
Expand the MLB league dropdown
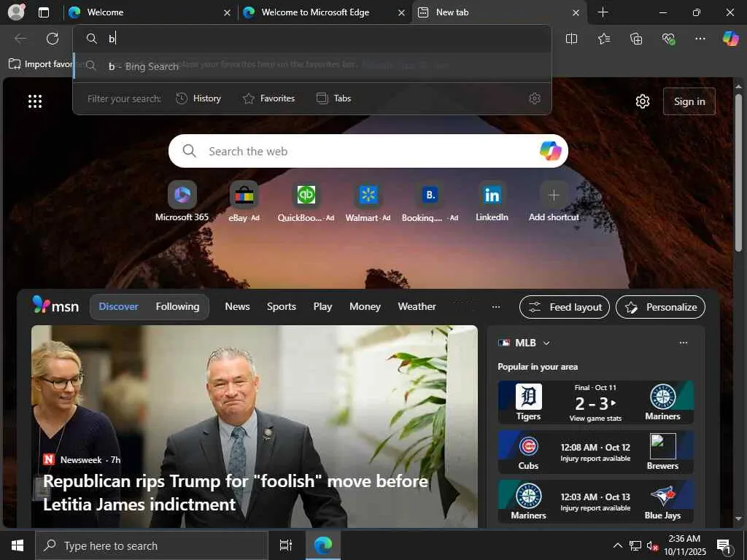[546, 343]
